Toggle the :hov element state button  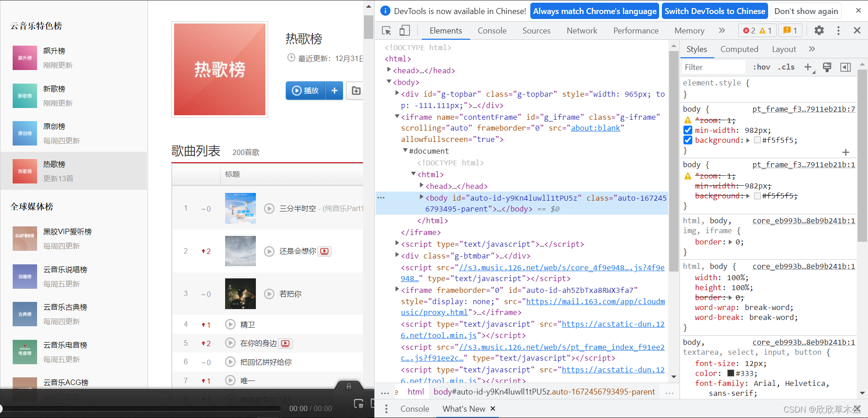coord(761,67)
